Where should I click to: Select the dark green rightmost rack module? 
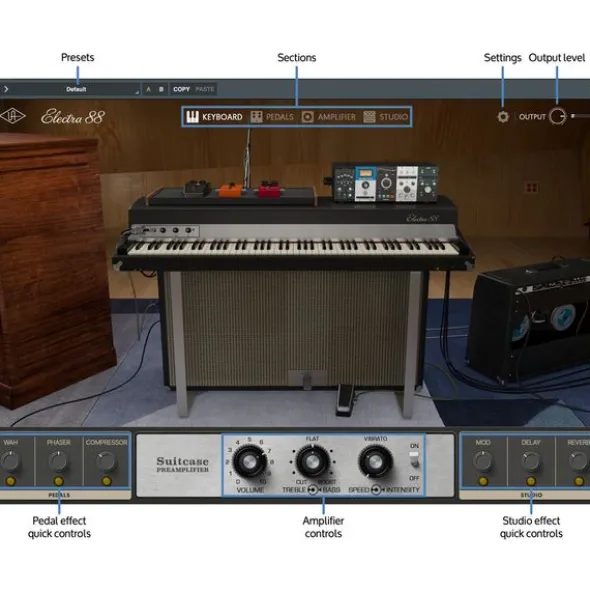coord(428,184)
